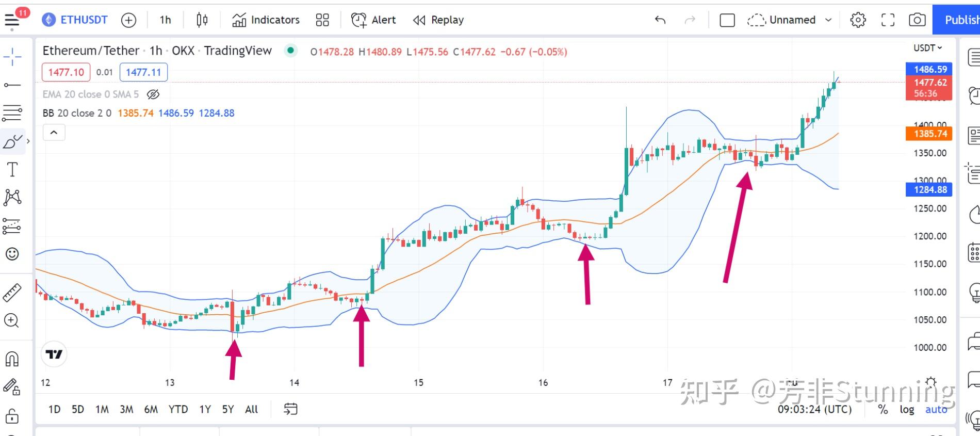This screenshot has width=980, height=436.
Task: Show the hidden EMA 20 indicator
Action: point(153,94)
